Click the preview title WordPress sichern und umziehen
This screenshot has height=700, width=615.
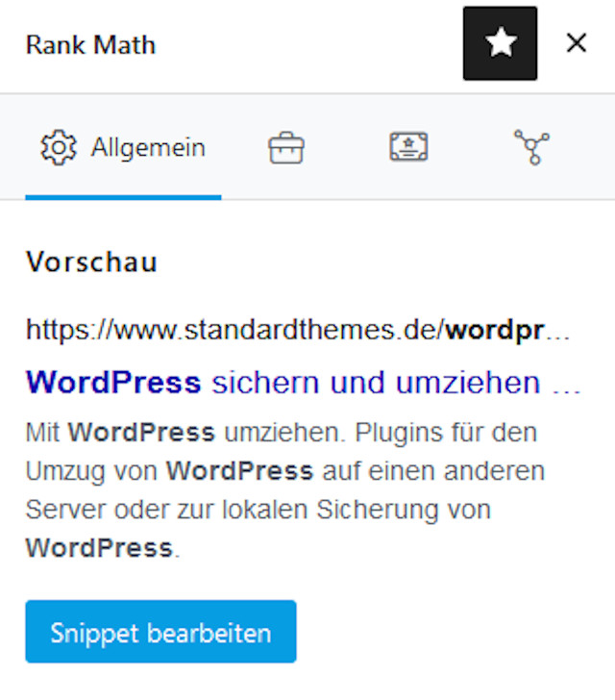pyautogui.click(x=304, y=383)
